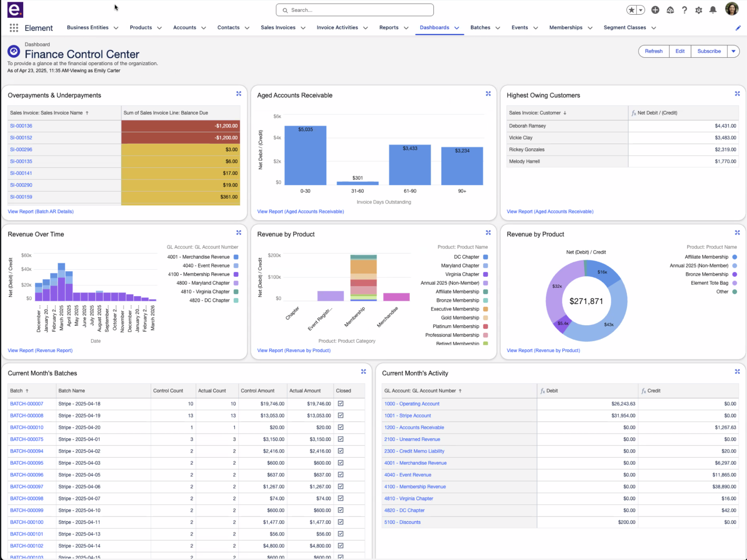747x560 pixels.
Task: Open the help question mark icon
Action: coord(684,10)
